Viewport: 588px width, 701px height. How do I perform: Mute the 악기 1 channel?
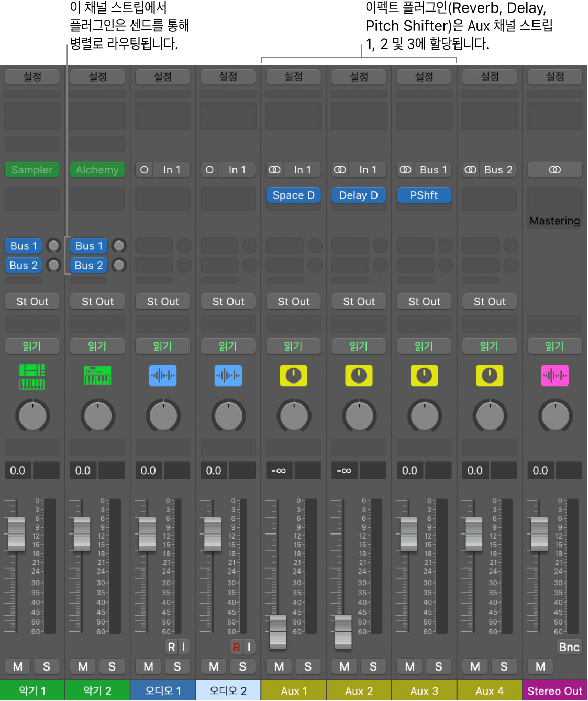(18, 666)
